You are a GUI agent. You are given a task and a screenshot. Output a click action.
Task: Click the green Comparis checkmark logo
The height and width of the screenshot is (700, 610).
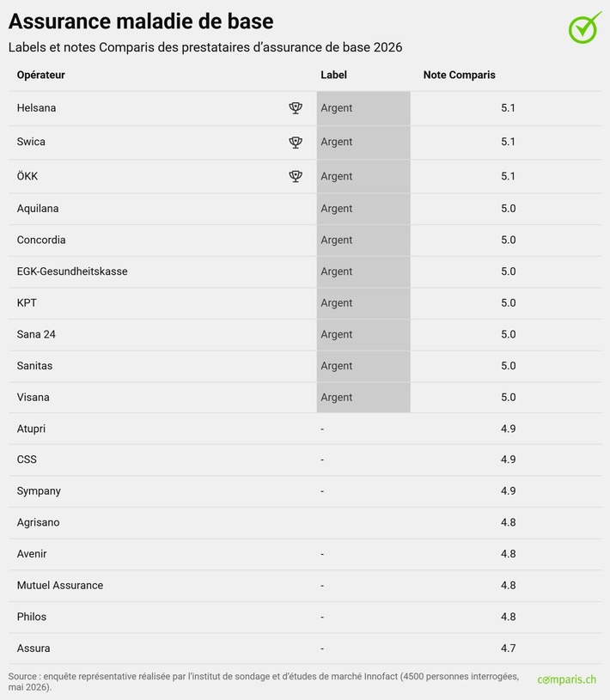[x=584, y=27]
